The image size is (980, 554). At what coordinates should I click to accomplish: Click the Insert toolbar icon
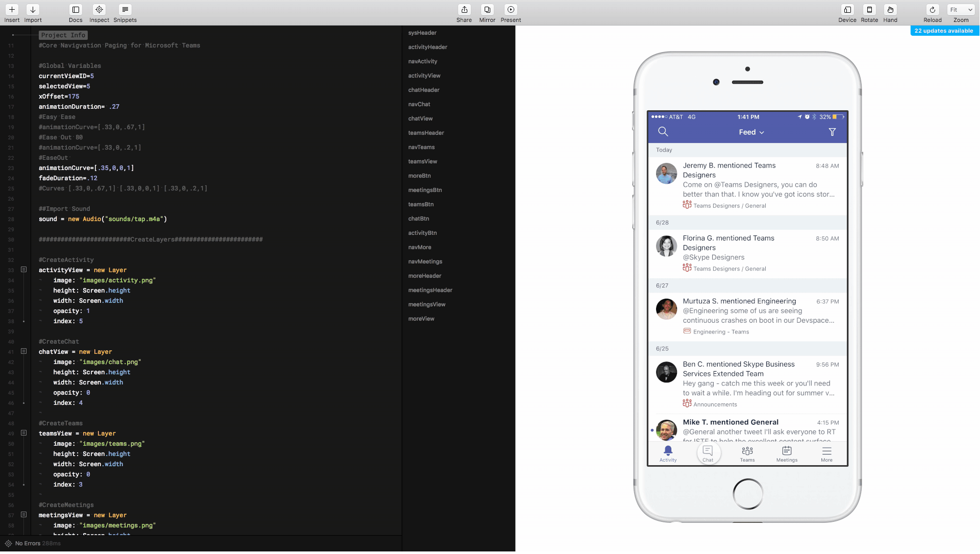point(12,10)
